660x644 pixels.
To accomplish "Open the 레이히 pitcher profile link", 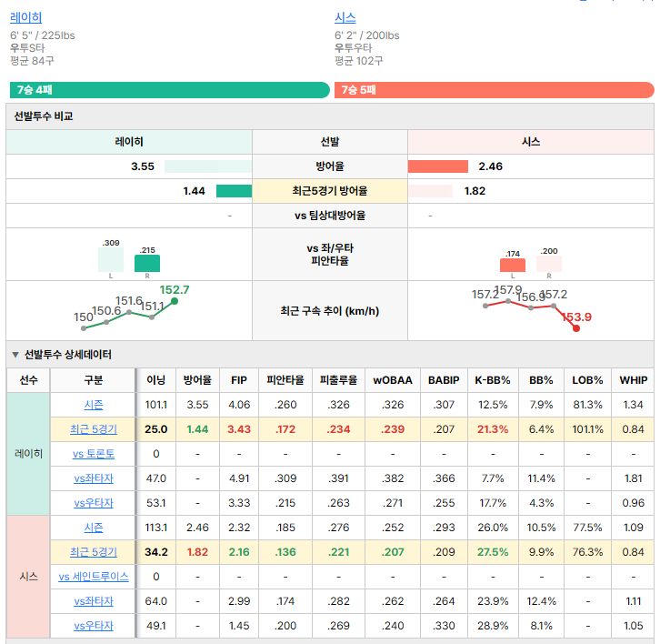I will tap(25, 17).
